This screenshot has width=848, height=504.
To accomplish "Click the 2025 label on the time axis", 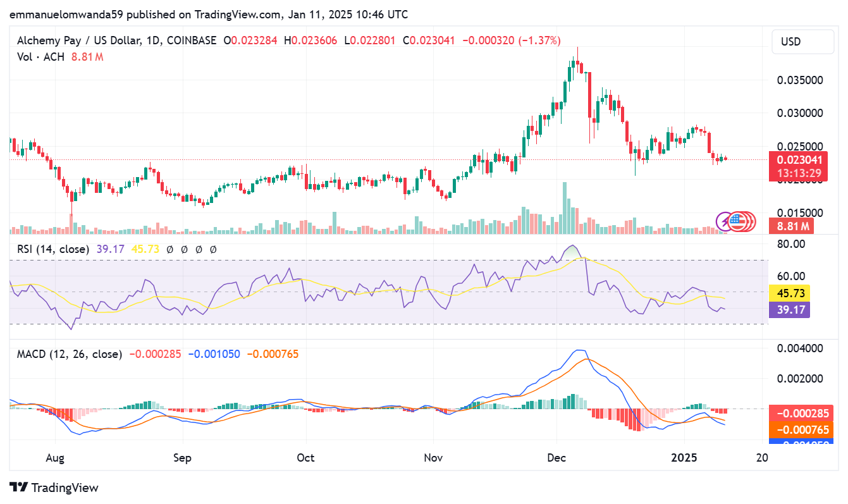I will 684,457.
